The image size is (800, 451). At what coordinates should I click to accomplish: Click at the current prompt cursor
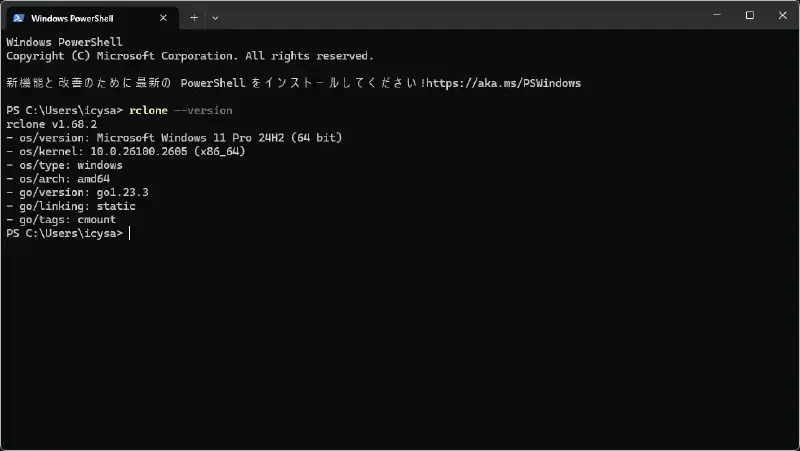pyautogui.click(x=130, y=234)
